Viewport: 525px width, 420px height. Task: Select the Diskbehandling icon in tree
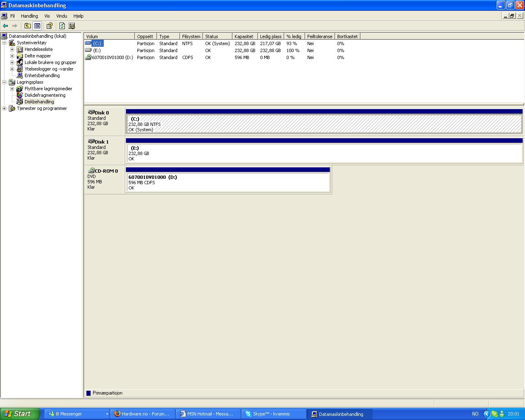(20, 102)
